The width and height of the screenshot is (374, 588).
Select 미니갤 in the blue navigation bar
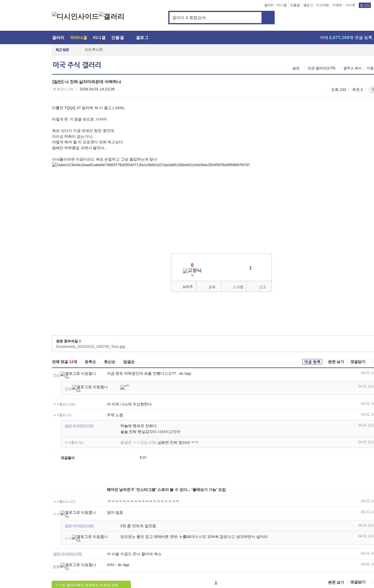pyautogui.click(x=99, y=38)
